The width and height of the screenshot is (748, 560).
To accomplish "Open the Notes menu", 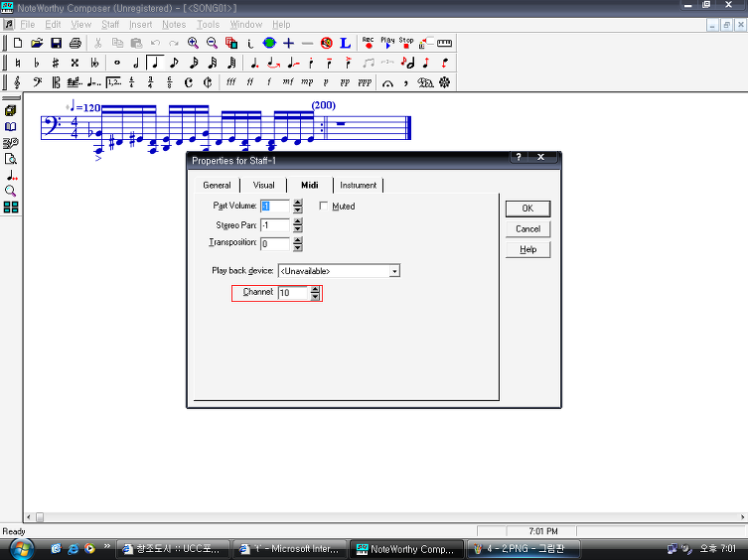I will [x=174, y=25].
